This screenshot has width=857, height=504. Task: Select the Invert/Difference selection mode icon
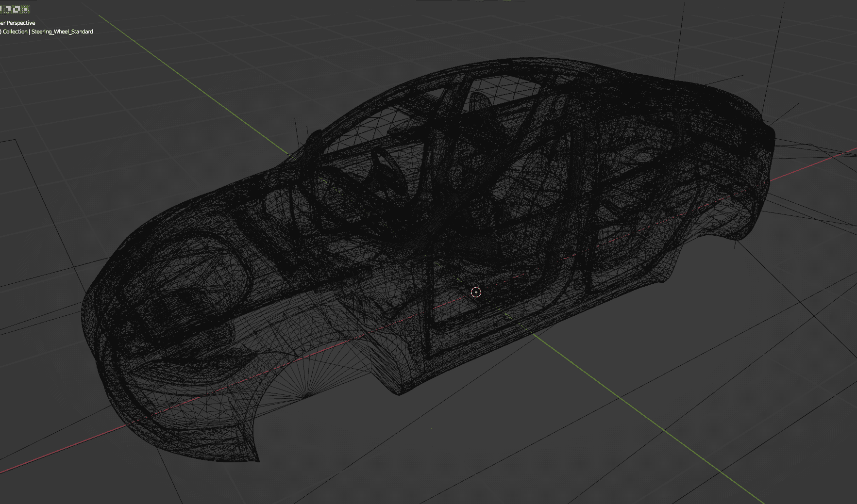pos(17,9)
